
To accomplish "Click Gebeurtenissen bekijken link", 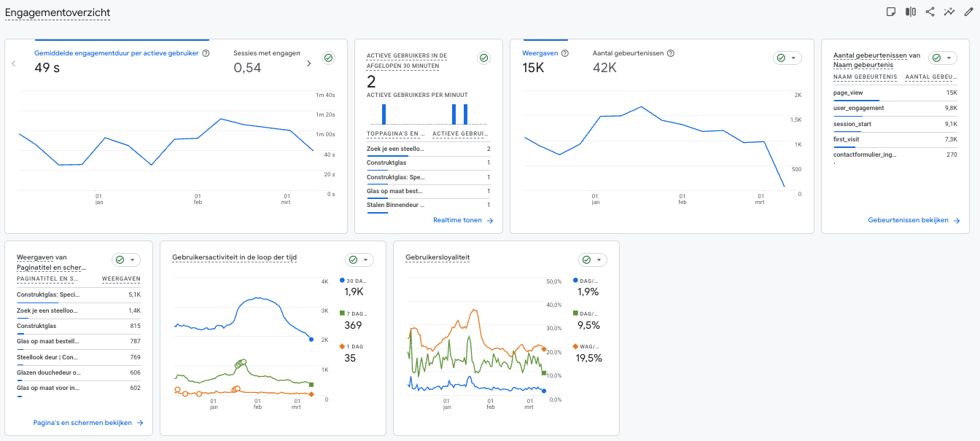I will (914, 220).
